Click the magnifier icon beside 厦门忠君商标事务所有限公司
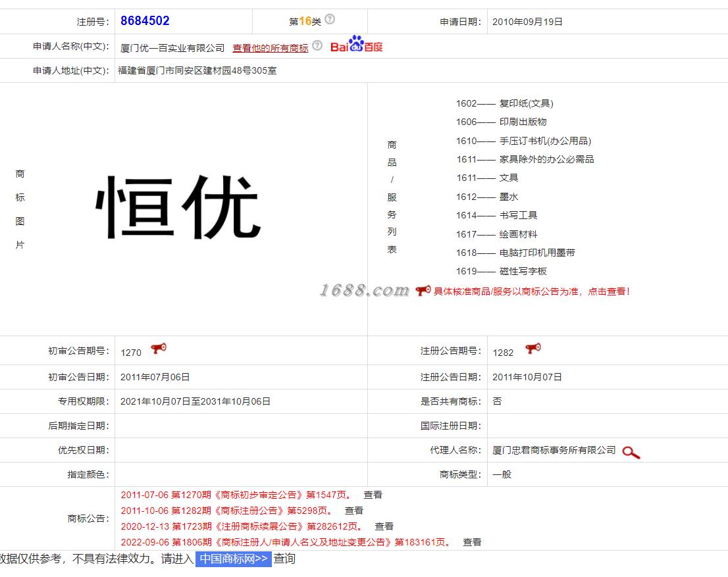The width and height of the screenshot is (728, 577). click(x=631, y=453)
